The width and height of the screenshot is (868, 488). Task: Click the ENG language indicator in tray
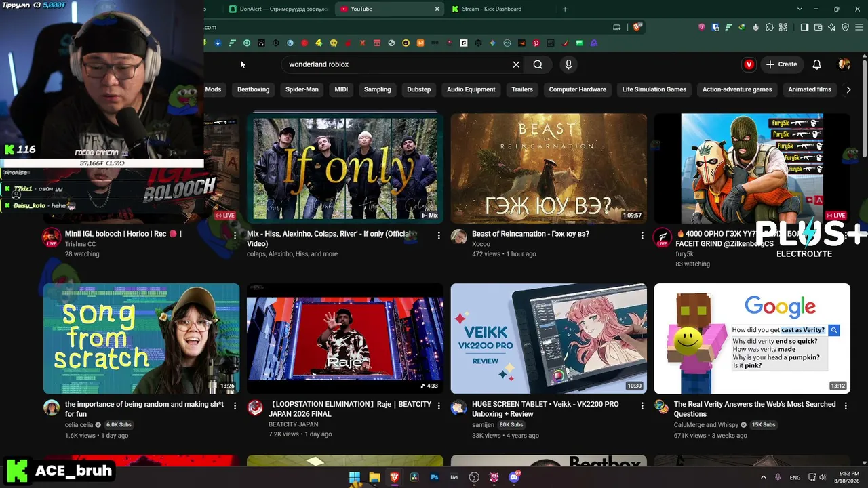pos(795,478)
